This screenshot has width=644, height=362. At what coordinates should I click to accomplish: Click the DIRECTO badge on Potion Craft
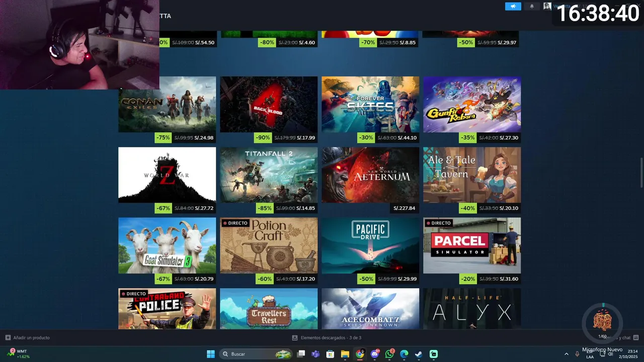[x=234, y=223]
